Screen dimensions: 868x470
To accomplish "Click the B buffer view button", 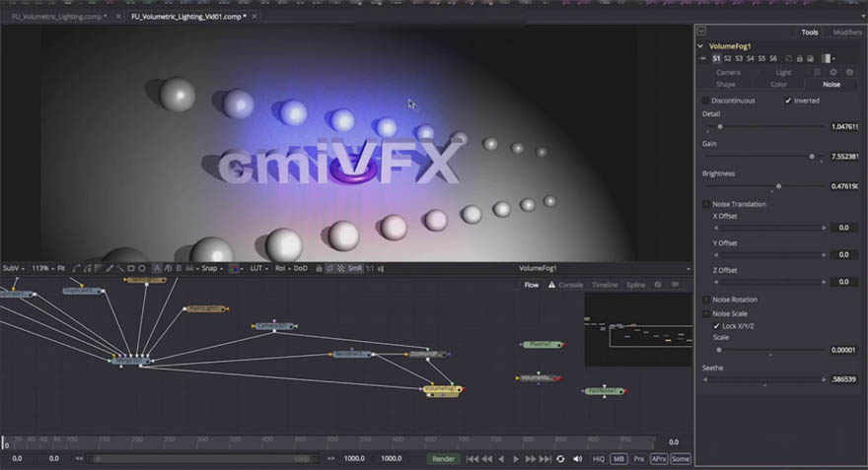I will point(179,268).
